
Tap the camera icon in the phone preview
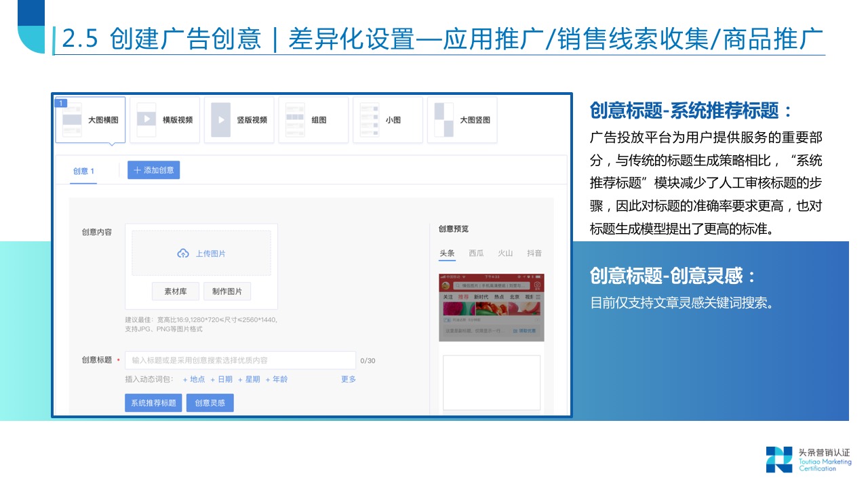click(x=537, y=285)
